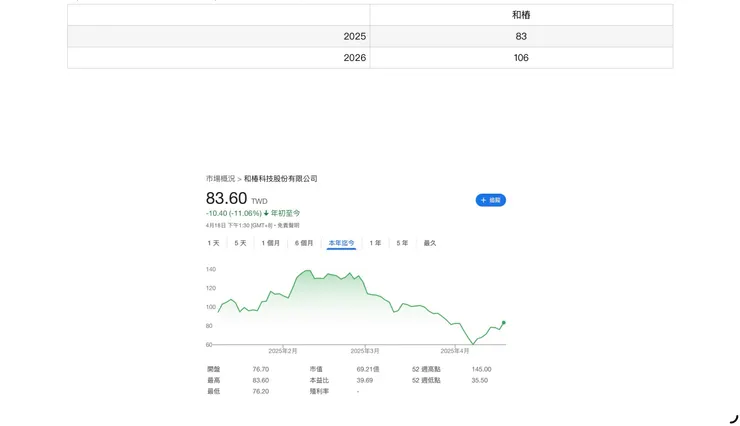Click the 2026 year cell in the table
Viewport: 740px width, 426px height.
tap(219, 58)
